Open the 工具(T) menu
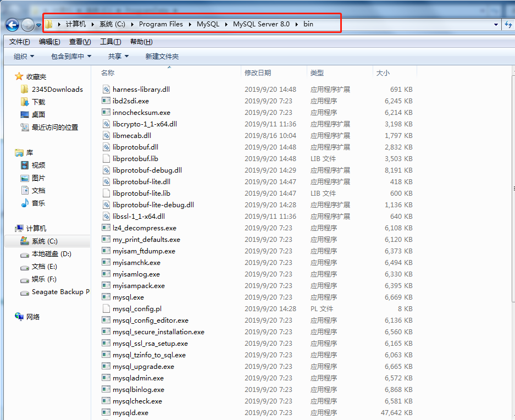The width and height of the screenshot is (515, 420). [x=110, y=42]
